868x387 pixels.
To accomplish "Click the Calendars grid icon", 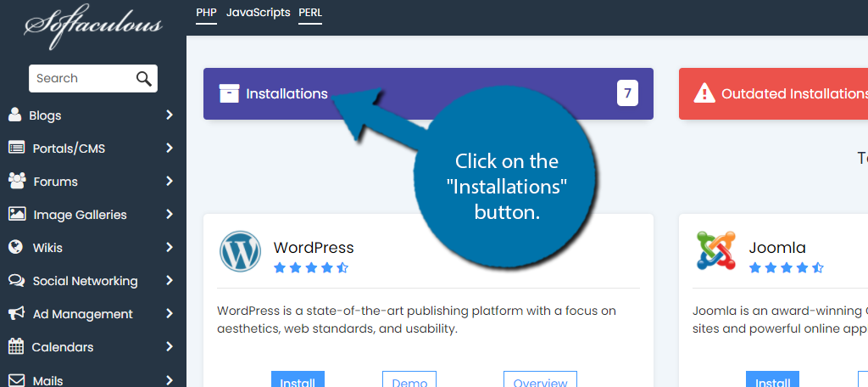I will (x=16, y=346).
